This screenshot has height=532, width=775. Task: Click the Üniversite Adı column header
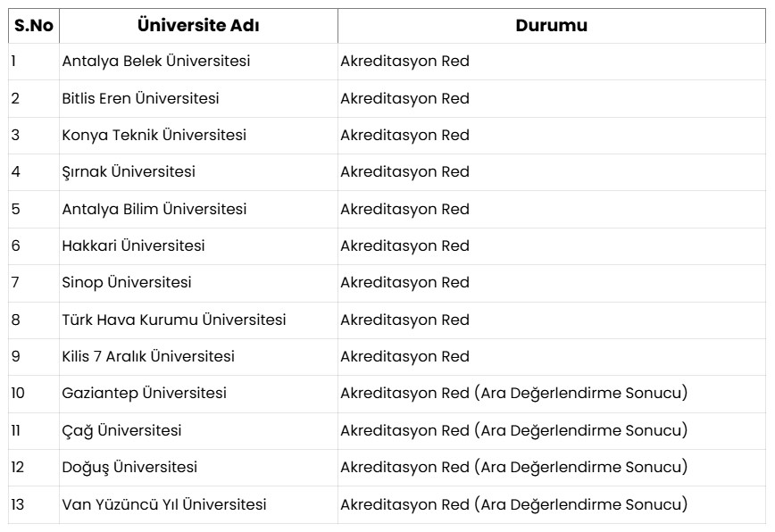pyautogui.click(x=198, y=26)
